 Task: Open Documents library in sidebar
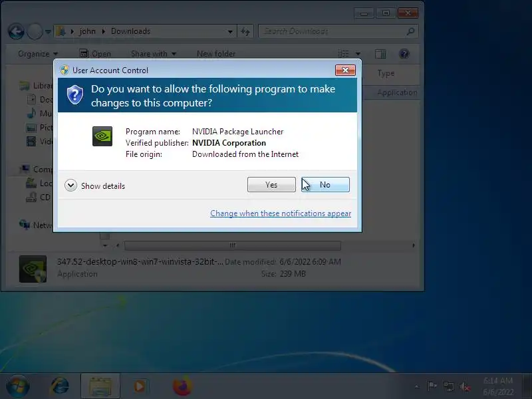click(x=40, y=99)
